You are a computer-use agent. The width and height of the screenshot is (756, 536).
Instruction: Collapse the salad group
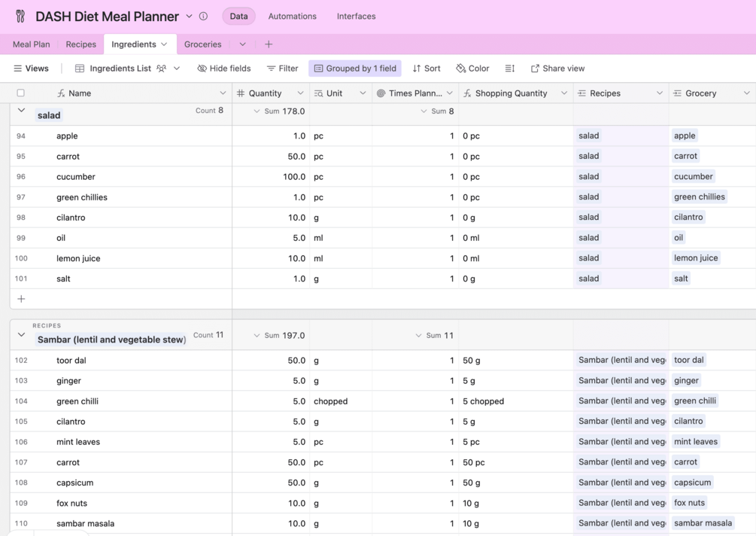pyautogui.click(x=21, y=111)
